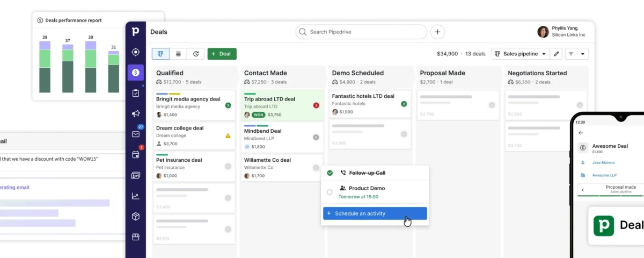Click the $2,700 placeholder card in Proposal Made
Viewport: 644px width, 258px height.
pos(458,105)
